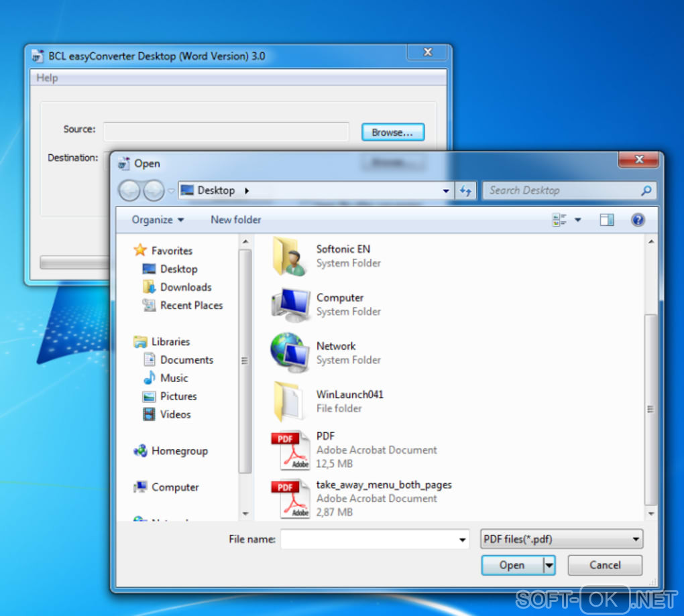Select the PDF document of 12,5 MB

[x=325, y=436]
